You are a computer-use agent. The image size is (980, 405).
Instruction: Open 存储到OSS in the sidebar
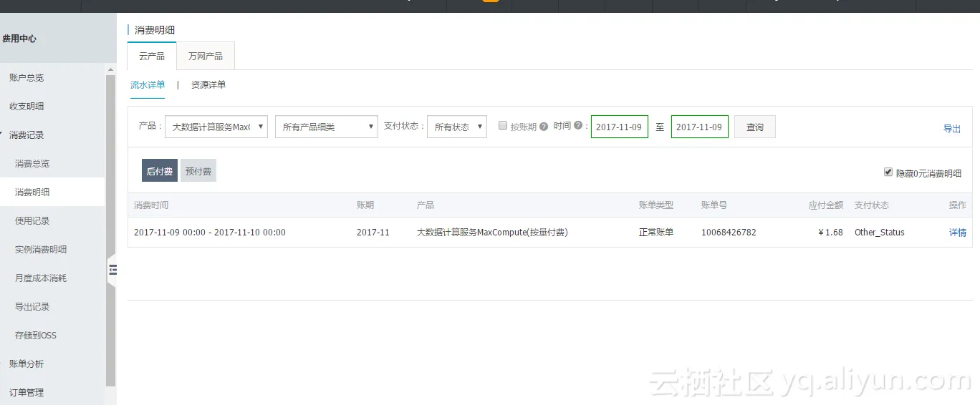click(x=36, y=335)
